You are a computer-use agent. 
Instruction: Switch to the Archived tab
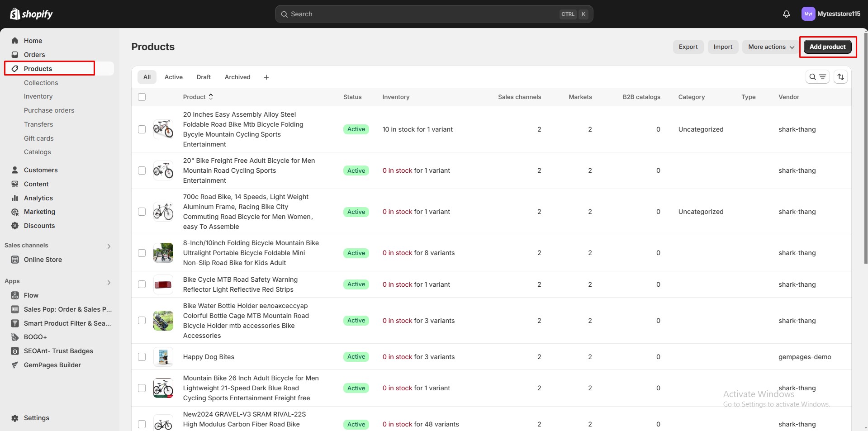tap(237, 77)
